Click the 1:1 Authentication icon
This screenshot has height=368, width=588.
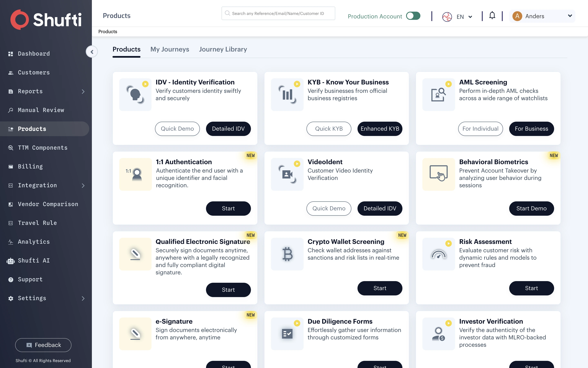click(135, 174)
